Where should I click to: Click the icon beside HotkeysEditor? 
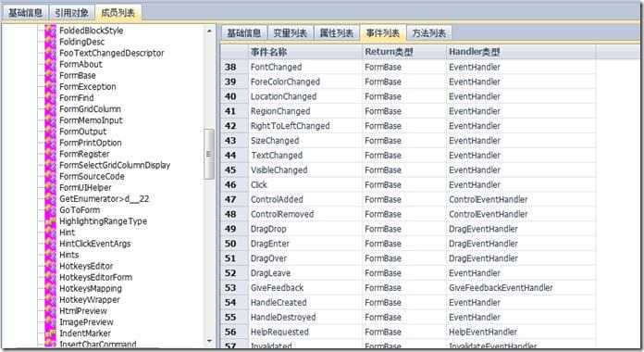(x=50, y=266)
